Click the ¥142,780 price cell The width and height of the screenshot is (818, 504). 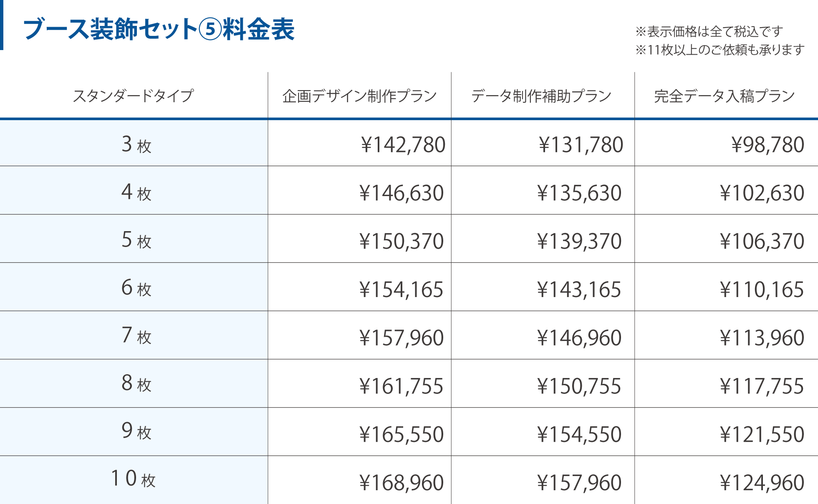(403, 145)
